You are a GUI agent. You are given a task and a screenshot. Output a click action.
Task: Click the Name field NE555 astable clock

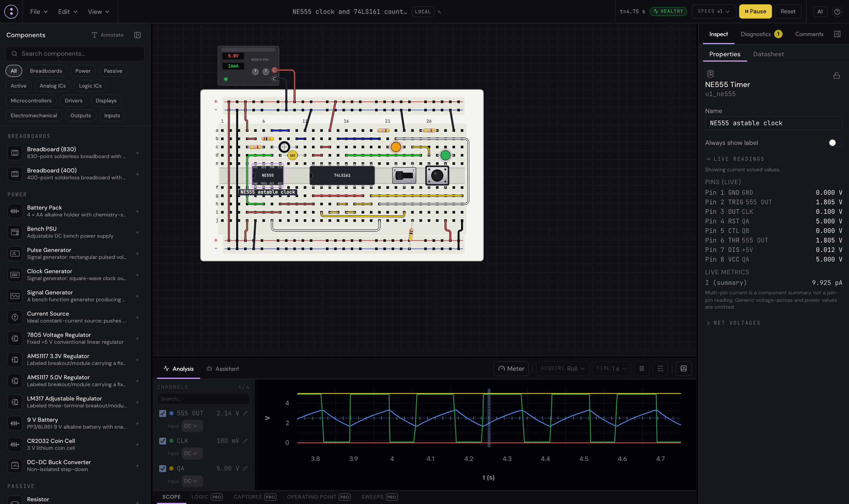pyautogui.click(x=773, y=123)
